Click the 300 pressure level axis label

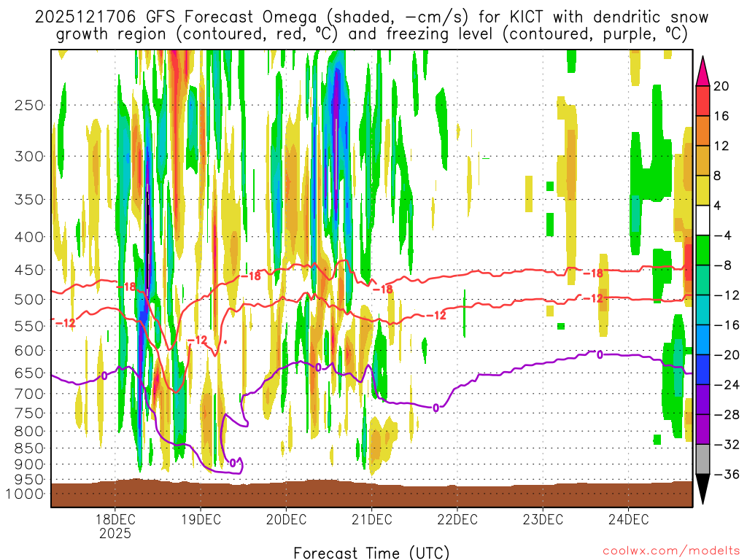[29, 156]
